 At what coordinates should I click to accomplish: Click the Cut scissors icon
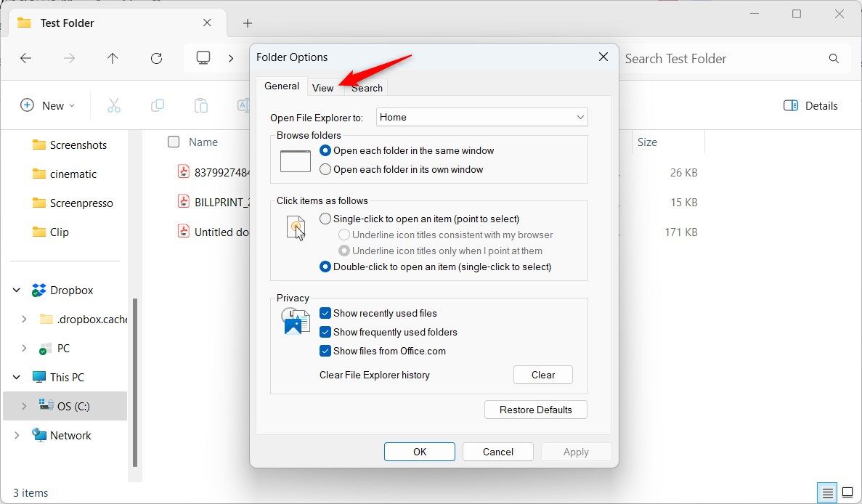click(x=114, y=105)
